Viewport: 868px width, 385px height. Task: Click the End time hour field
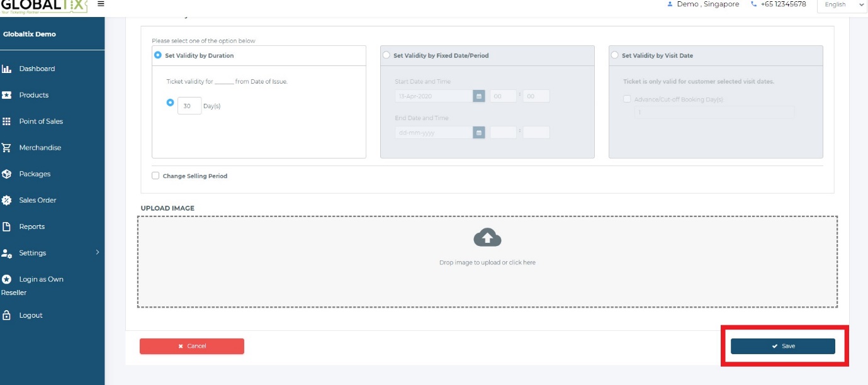tap(504, 133)
